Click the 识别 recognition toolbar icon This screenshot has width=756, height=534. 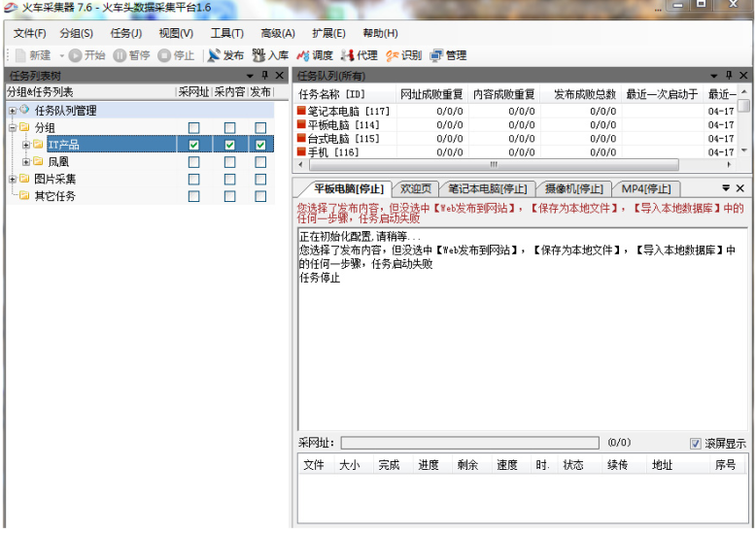tap(403, 55)
